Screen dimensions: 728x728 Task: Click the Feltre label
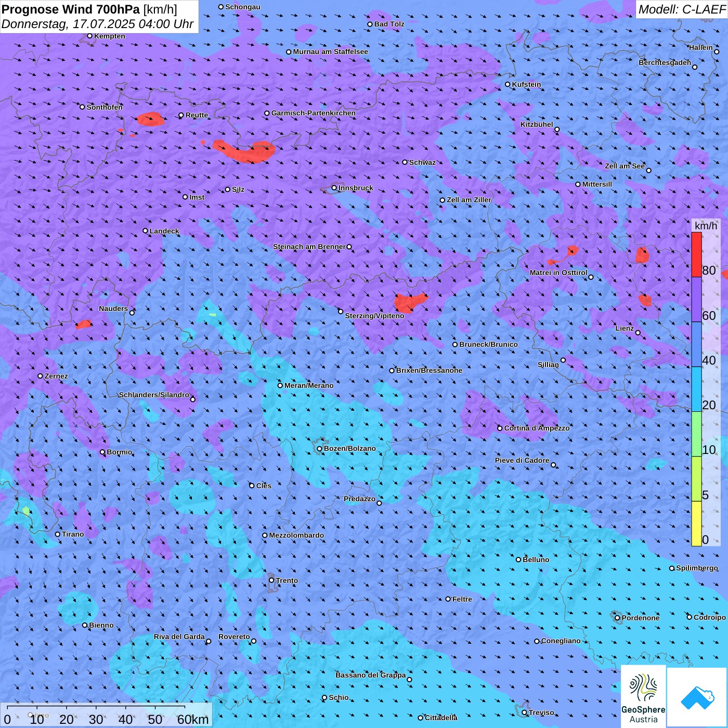(462, 599)
